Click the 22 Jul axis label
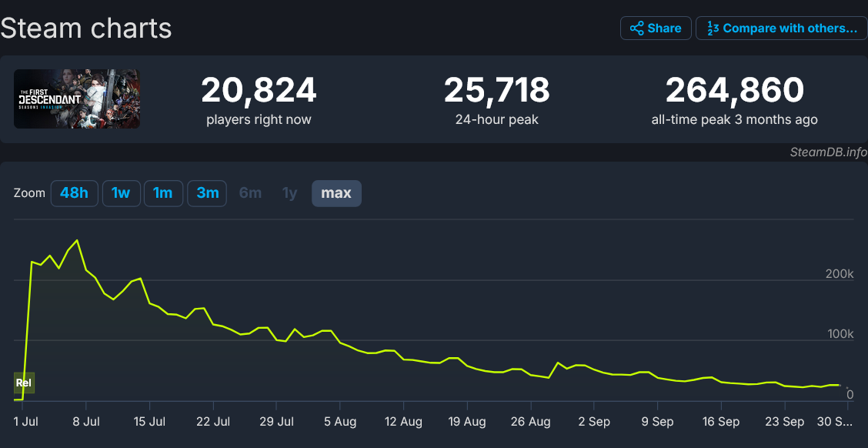Viewport: 868px width, 448px height. [x=214, y=422]
